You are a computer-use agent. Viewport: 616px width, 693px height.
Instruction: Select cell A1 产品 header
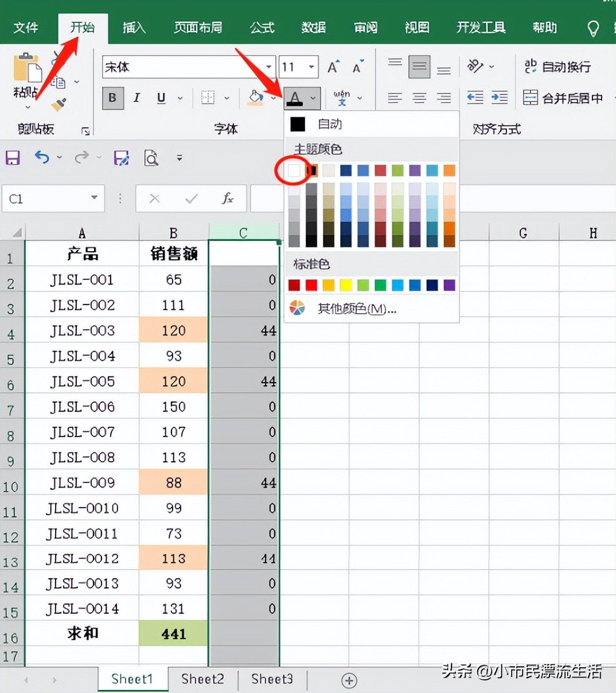coord(82,254)
